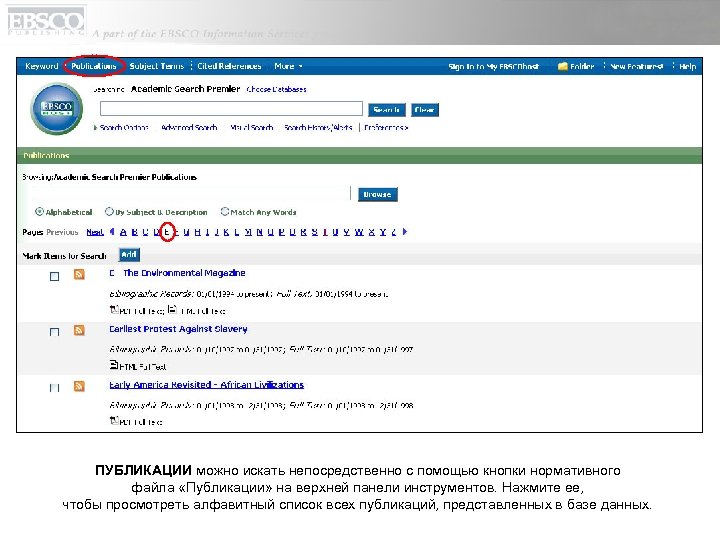Check the box for Early America Revisited

54,388
